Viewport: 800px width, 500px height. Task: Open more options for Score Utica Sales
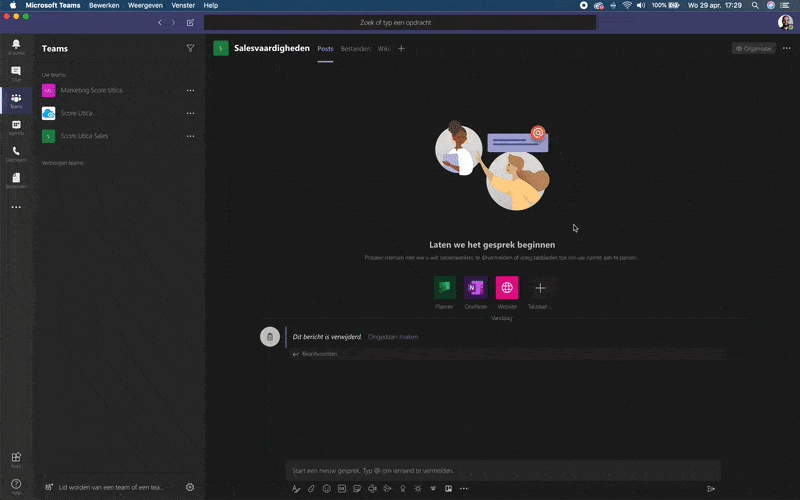click(x=190, y=136)
